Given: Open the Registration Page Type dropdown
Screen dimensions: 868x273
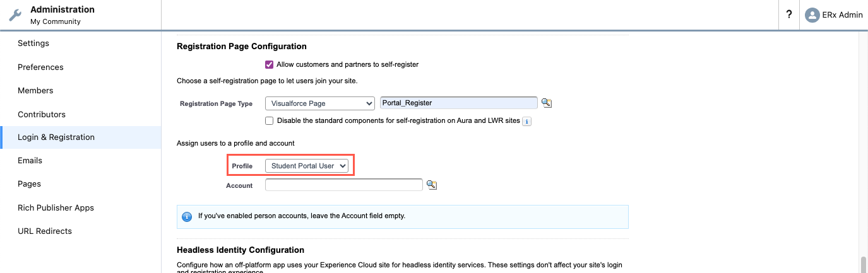Looking at the screenshot, I should pos(320,103).
